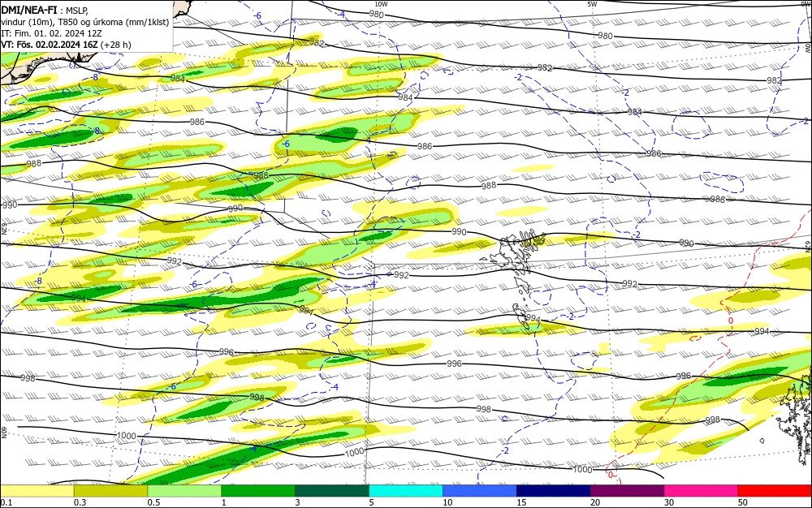The height and width of the screenshot is (508, 812).
Task: Click the '5W' longitude label
Action: click(592, 4)
